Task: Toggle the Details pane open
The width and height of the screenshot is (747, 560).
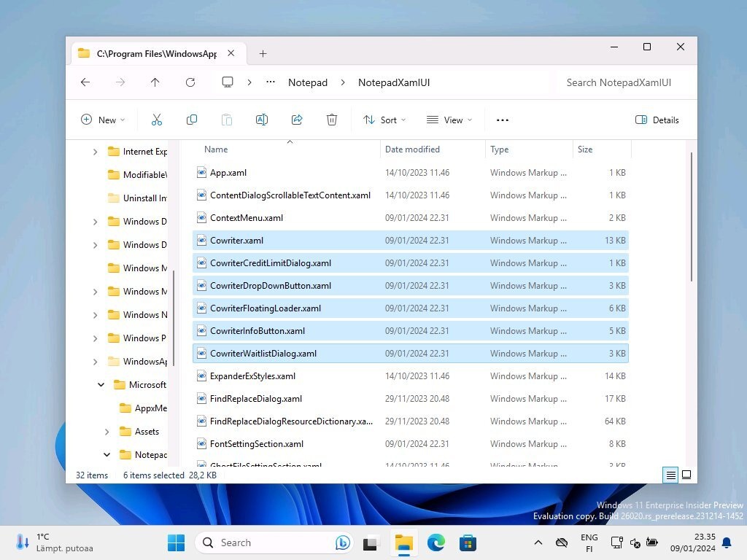Action: pos(656,120)
